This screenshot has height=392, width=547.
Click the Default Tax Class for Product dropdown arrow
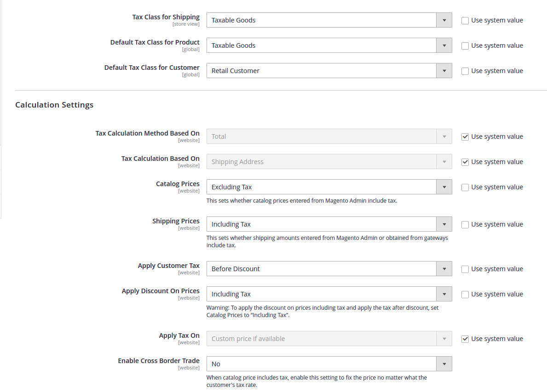tap(443, 45)
